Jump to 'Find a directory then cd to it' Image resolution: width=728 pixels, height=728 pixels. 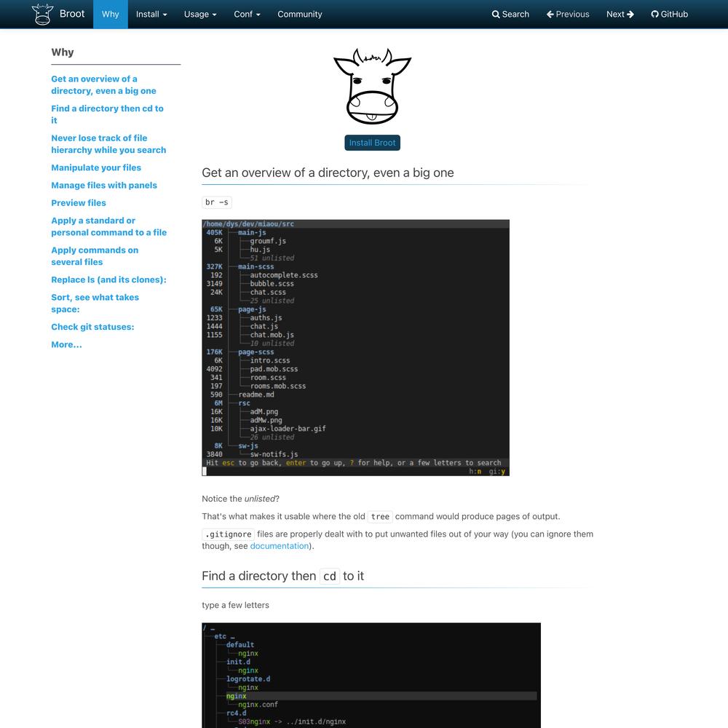tap(107, 114)
